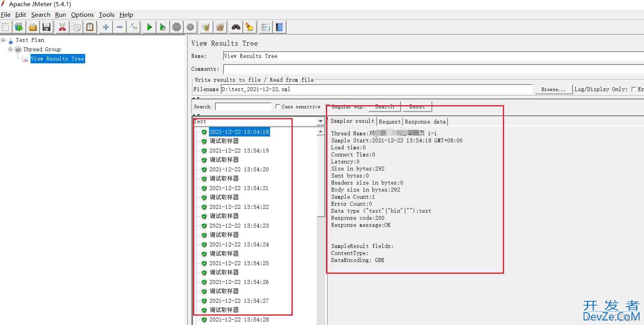Click Start no pauses icon

coord(163,27)
